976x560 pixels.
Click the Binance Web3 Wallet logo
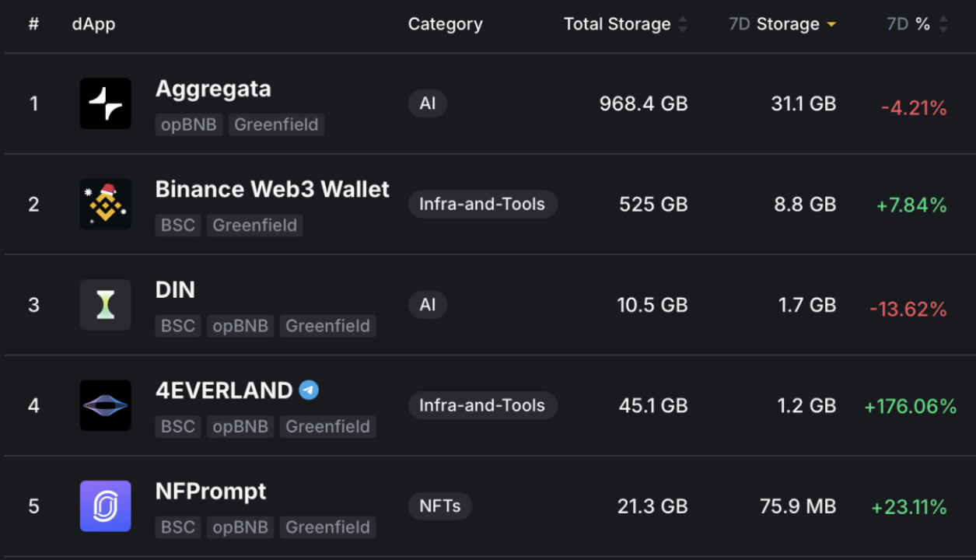pos(105,204)
